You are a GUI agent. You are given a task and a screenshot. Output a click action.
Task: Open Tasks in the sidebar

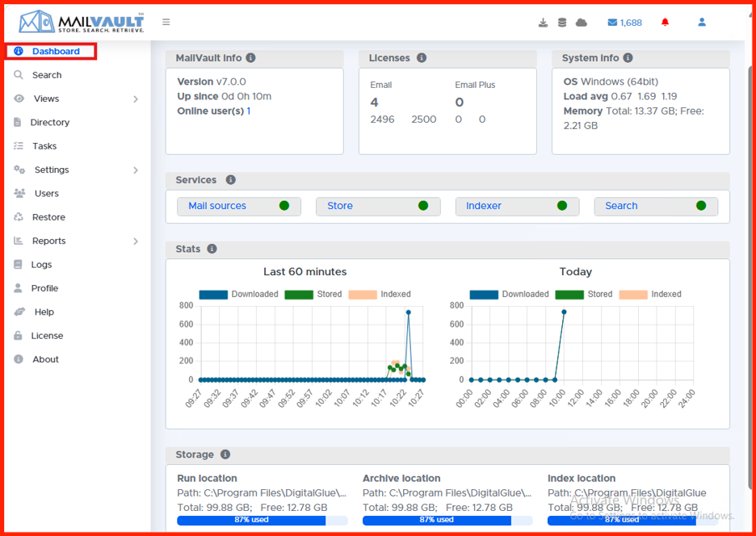pos(44,145)
